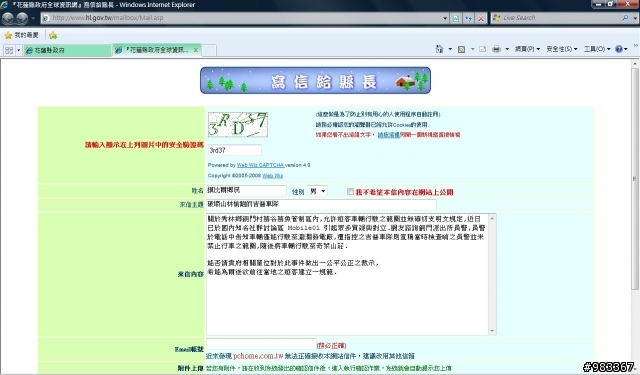Click the page vertical scrollbar thumb
Viewport: 640px width, 375px height.
[635, 179]
